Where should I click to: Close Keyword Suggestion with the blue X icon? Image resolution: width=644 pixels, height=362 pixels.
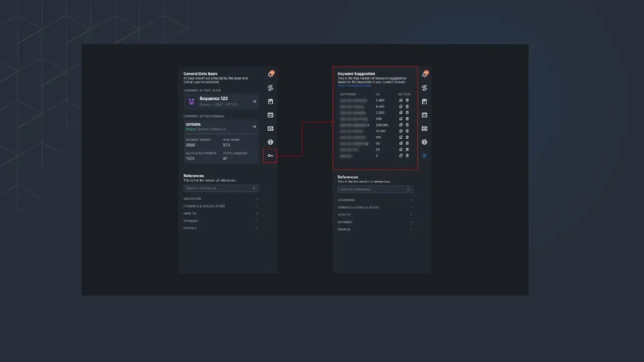pos(425,156)
